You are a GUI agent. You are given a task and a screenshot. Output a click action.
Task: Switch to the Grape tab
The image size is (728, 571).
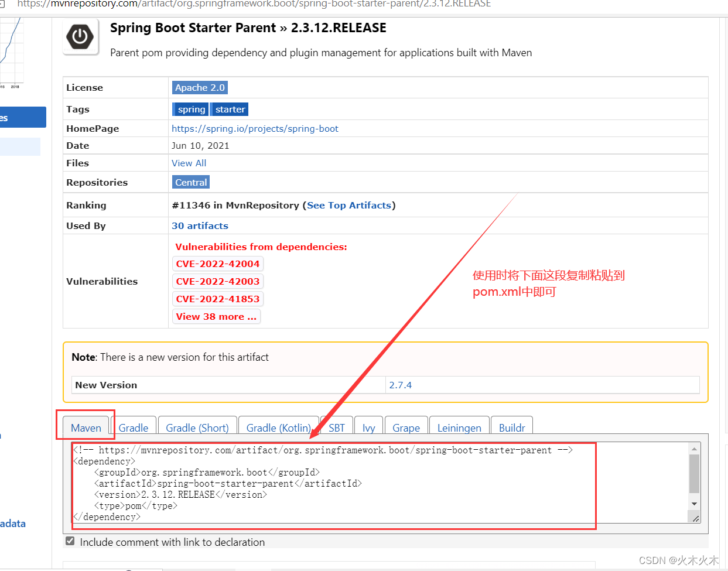[x=406, y=428]
